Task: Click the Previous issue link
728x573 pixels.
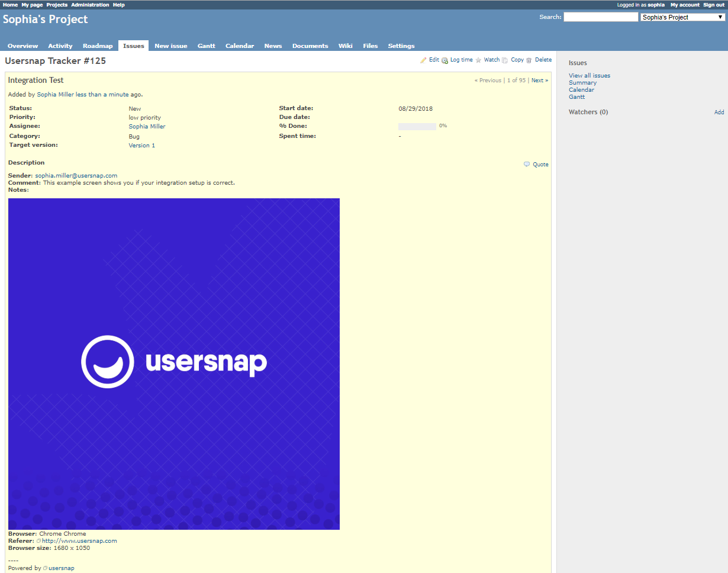Action: 488,81
